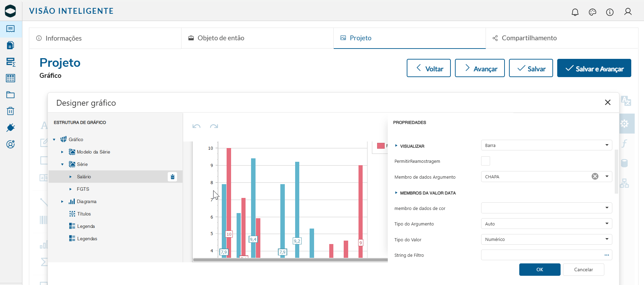The width and height of the screenshot is (644, 285).
Task: Select the Legenda tree item
Action: 86,226
